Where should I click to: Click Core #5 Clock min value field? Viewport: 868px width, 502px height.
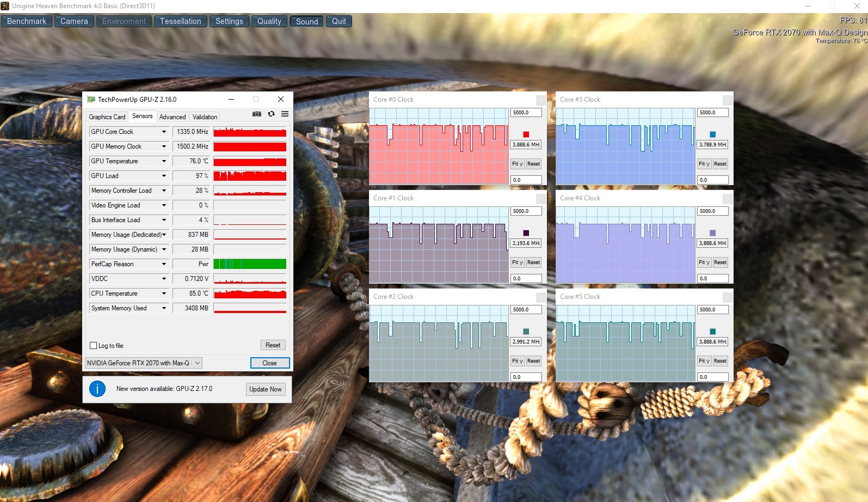point(713,377)
